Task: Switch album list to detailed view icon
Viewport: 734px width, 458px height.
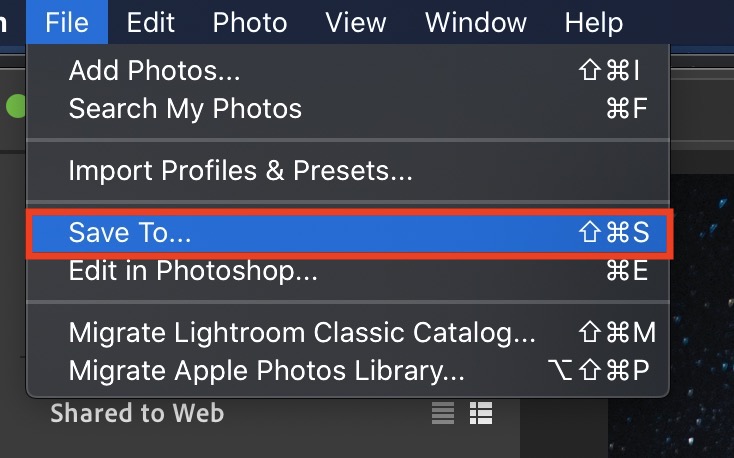Action: click(481, 413)
